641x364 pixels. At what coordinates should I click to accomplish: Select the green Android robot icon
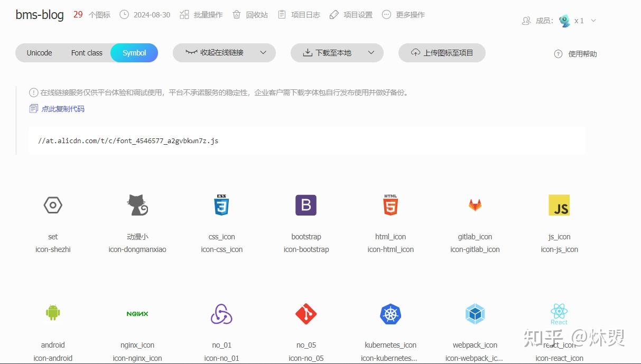coord(53,313)
